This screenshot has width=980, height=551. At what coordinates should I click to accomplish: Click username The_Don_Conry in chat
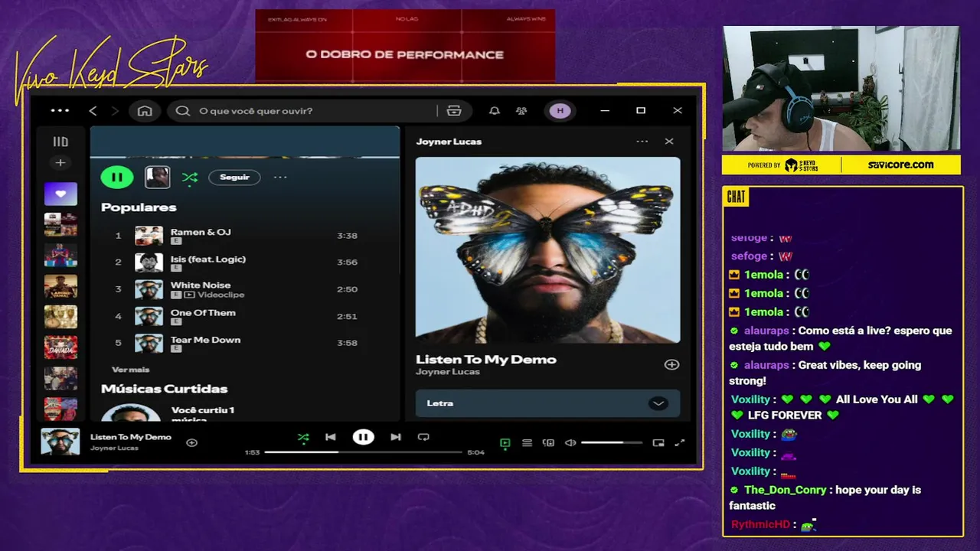[x=786, y=490]
